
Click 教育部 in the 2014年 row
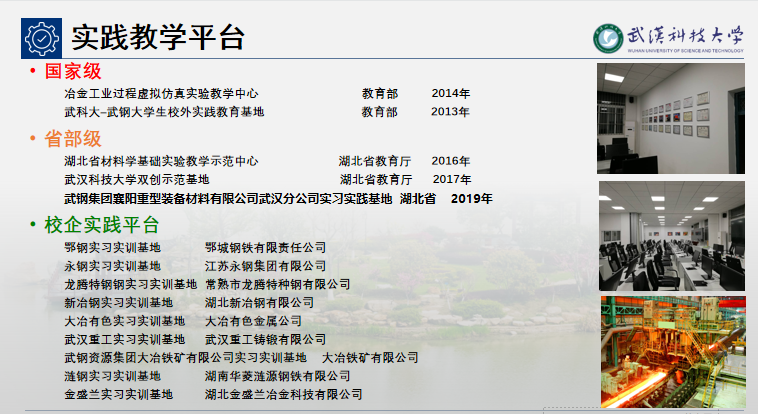[379, 93]
